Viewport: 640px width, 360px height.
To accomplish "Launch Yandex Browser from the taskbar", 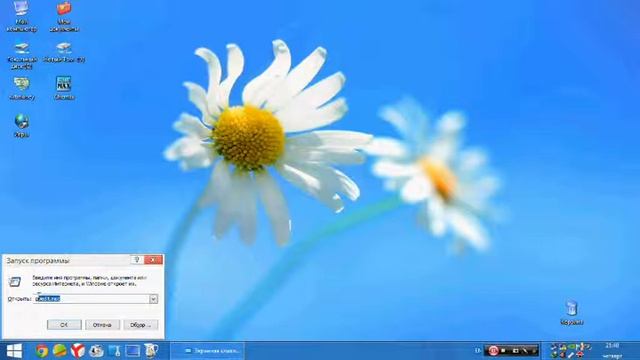I will [78, 351].
